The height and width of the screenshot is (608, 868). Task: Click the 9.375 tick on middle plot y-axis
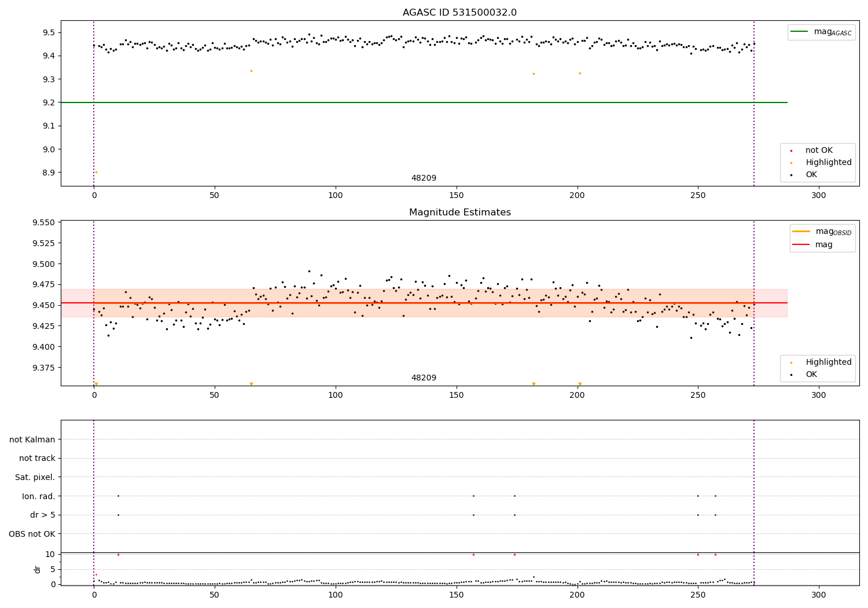[45, 368]
